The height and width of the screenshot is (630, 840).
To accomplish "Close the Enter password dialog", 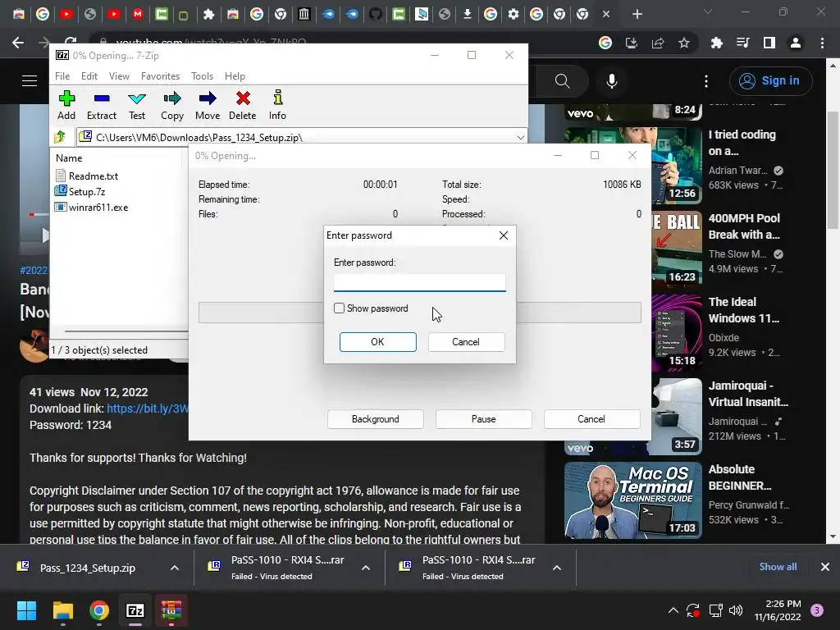I will [x=503, y=235].
